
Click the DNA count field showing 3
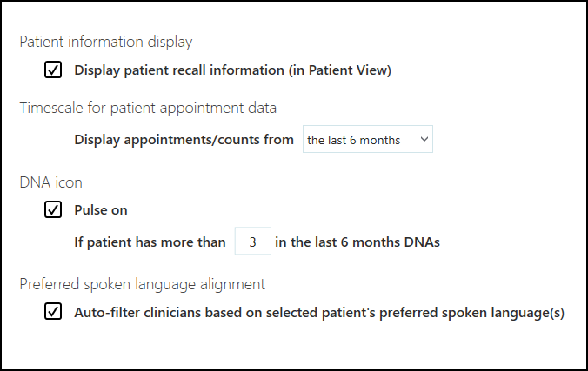click(252, 242)
